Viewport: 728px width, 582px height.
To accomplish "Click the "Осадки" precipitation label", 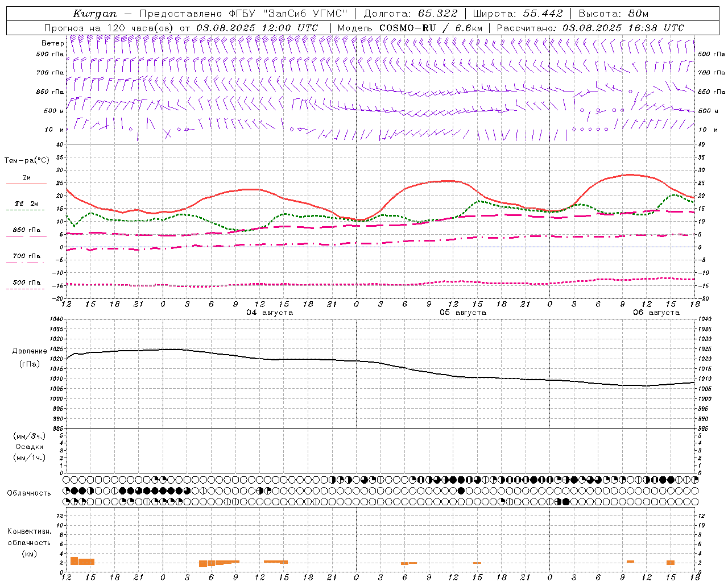I will coord(30,447).
